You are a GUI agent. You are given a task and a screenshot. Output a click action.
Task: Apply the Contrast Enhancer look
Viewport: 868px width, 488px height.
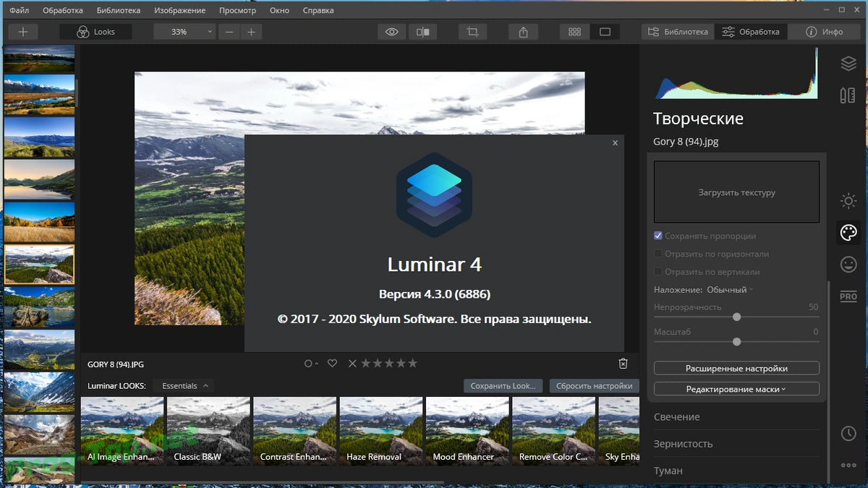point(294,430)
